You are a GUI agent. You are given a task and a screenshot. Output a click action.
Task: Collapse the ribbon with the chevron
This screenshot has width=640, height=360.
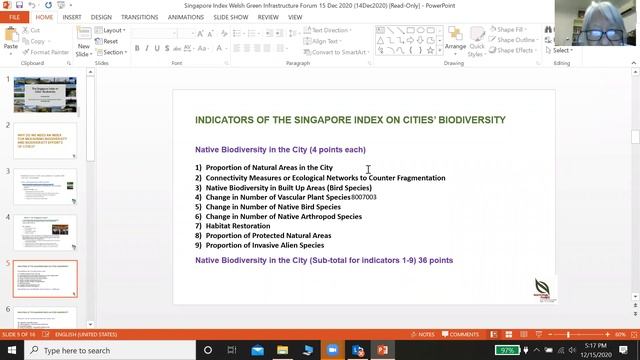(633, 63)
